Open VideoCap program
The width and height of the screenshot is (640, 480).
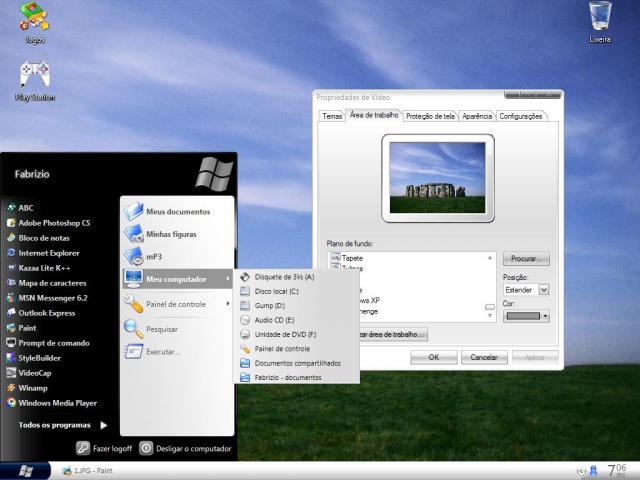tap(29, 373)
